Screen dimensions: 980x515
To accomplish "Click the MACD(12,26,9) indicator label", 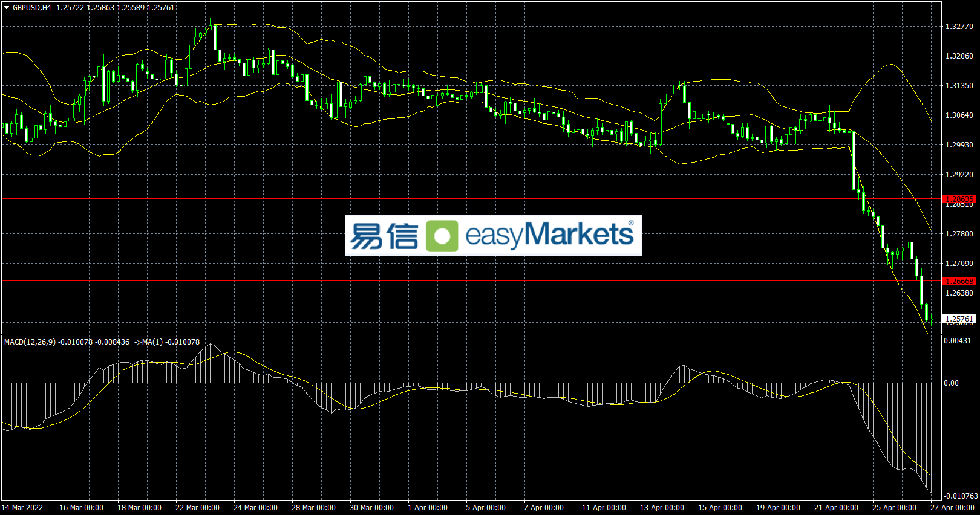I will (30, 342).
